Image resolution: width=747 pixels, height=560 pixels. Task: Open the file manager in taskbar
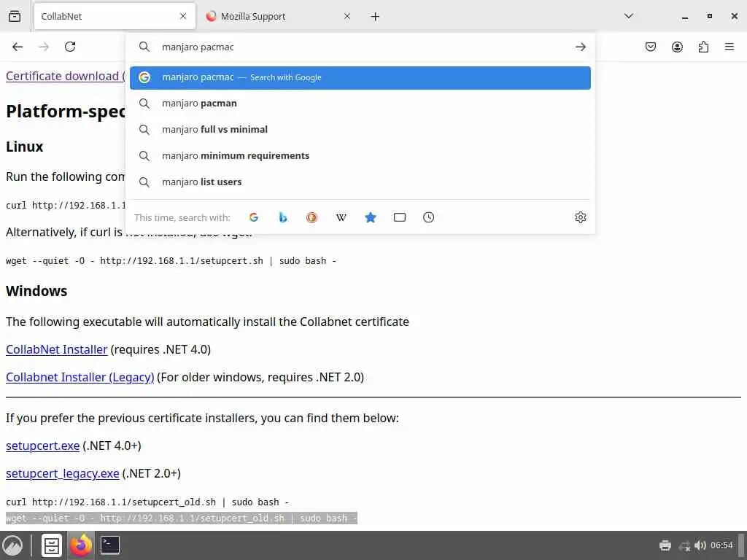pyautogui.click(x=52, y=545)
